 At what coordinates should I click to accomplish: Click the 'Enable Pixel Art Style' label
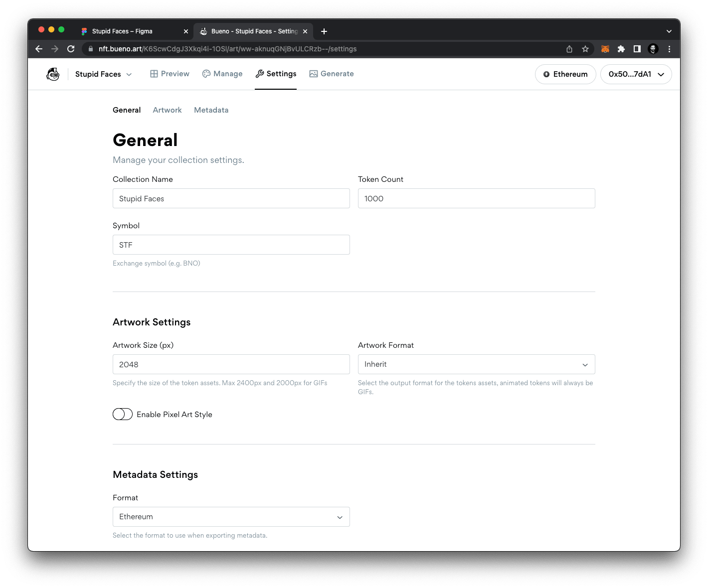click(x=175, y=415)
